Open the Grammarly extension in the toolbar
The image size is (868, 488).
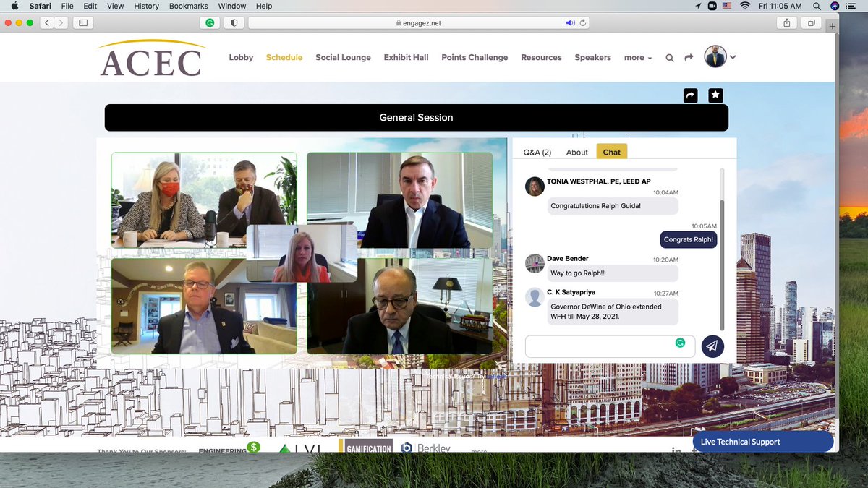tap(210, 22)
